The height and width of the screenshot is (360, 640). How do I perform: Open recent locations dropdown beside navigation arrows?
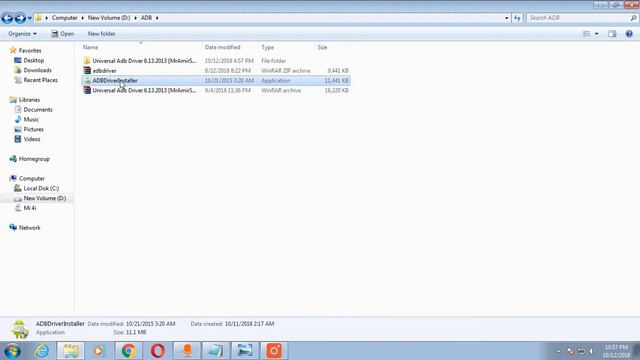[x=29, y=18]
